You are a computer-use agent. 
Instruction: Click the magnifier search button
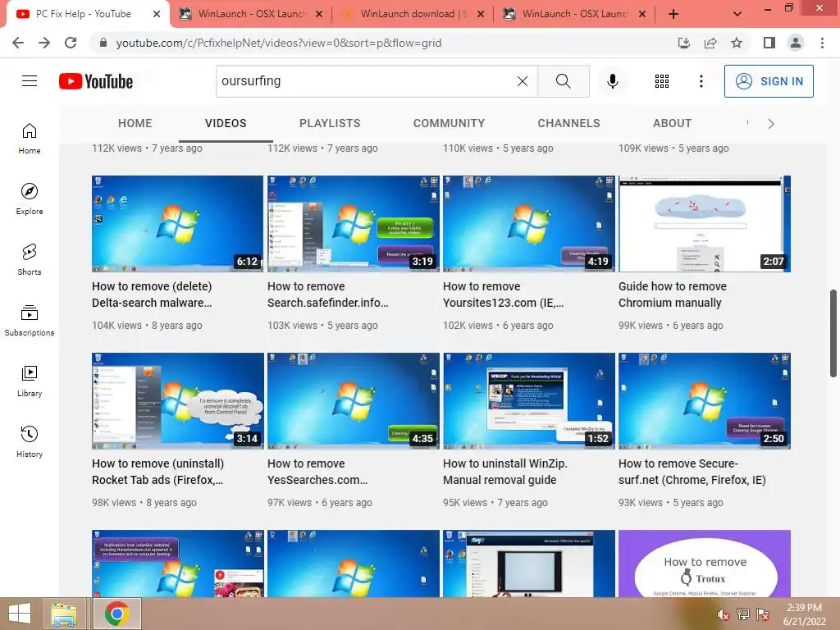pyautogui.click(x=563, y=81)
